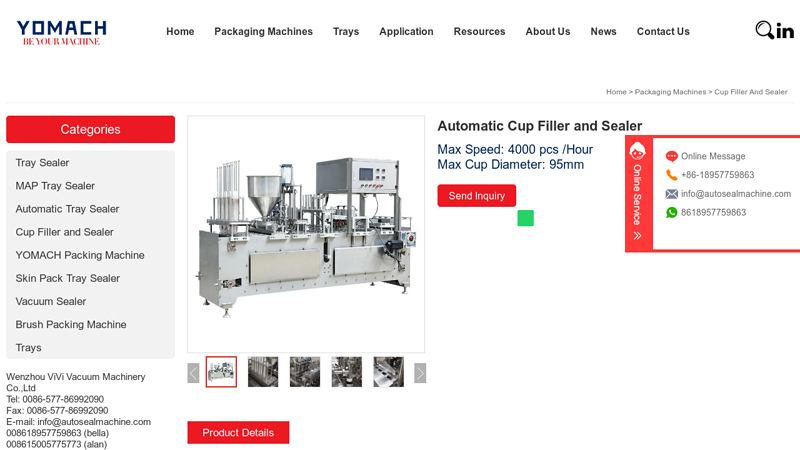This screenshot has width=800, height=450.
Task: Select Automatic Tray Sealer category
Action: (x=67, y=209)
